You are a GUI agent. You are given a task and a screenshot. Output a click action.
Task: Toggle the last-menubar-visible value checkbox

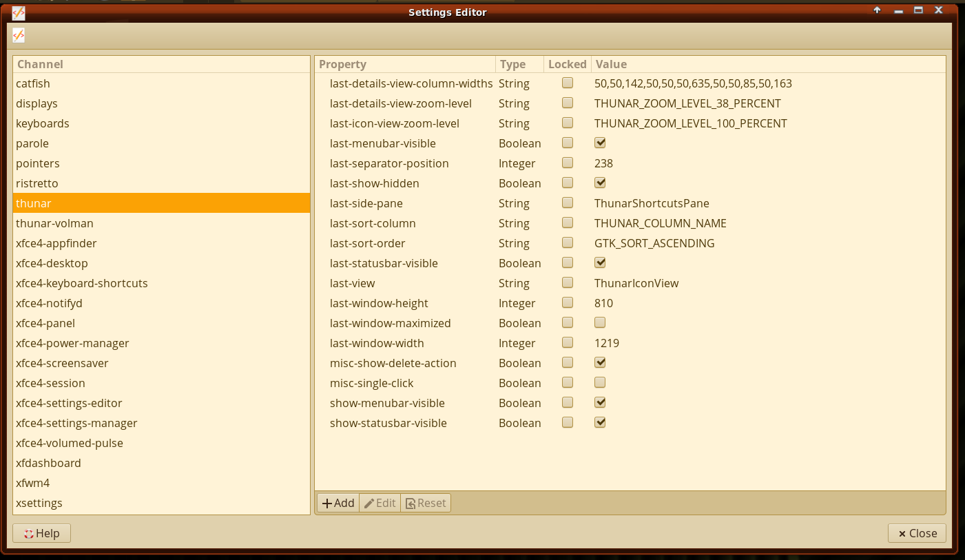(600, 143)
